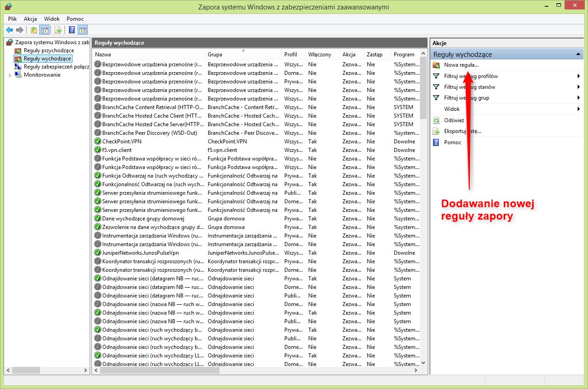Select Zapora systemu Windows root tree node
Viewport: 588px width, 389px height.
pos(52,42)
